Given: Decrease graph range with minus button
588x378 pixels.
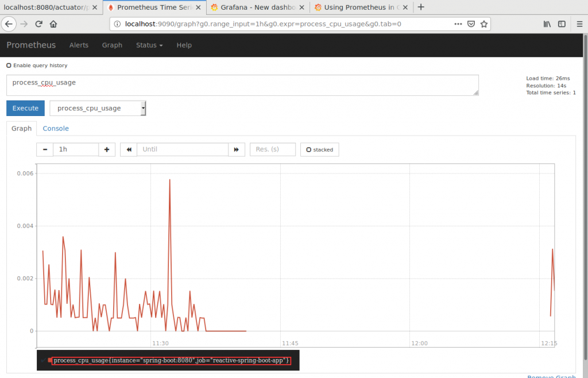Looking at the screenshot, I should click(45, 149).
